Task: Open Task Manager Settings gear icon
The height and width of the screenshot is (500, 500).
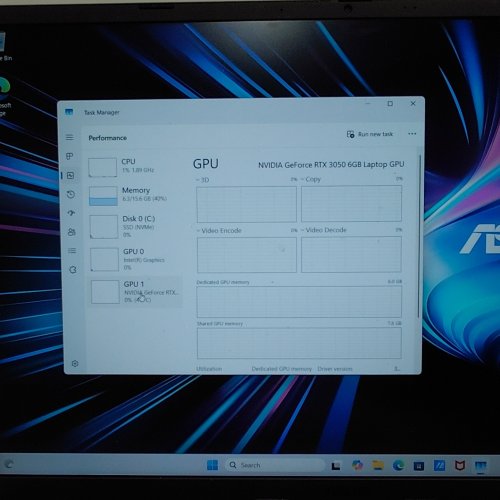Action: (75, 363)
